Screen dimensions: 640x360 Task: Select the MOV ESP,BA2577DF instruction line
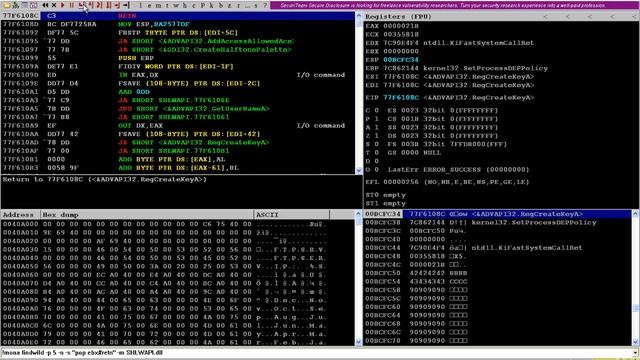pyautogui.click(x=178, y=24)
